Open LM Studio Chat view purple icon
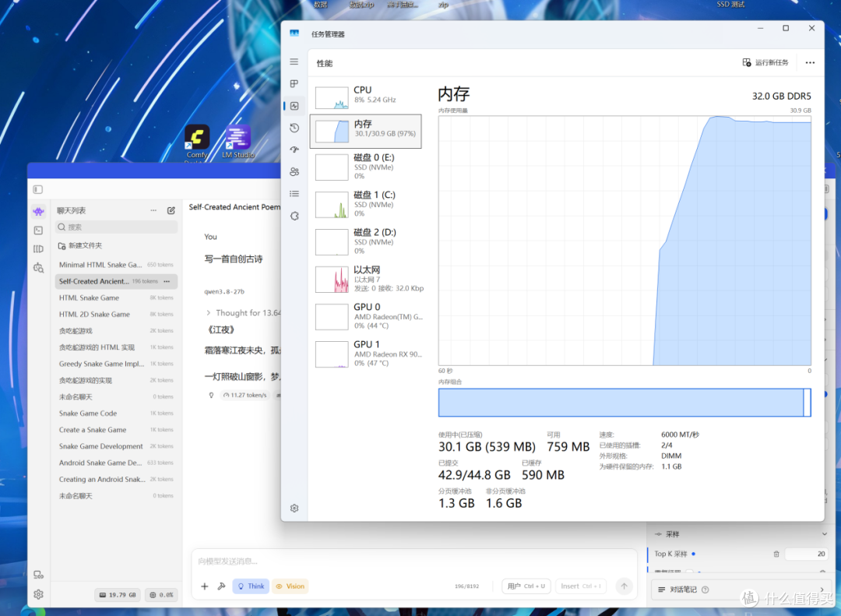The width and height of the screenshot is (841, 616). click(38, 211)
